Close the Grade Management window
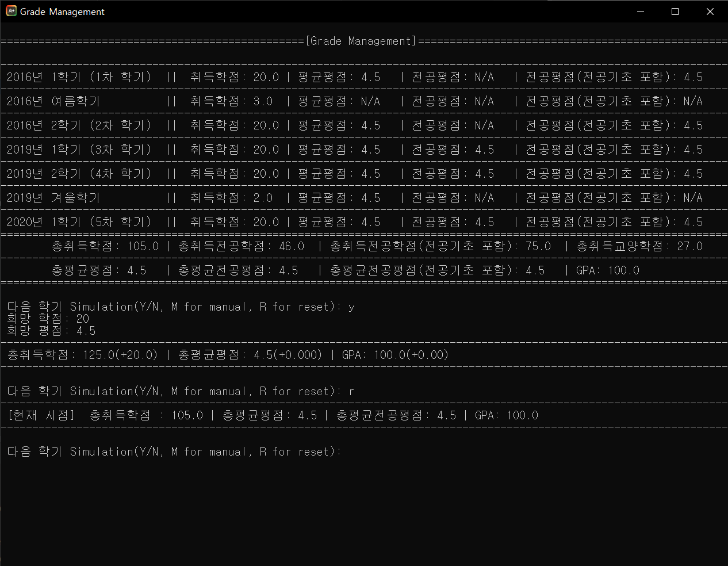Viewport: 728px width, 566px height. (x=710, y=12)
